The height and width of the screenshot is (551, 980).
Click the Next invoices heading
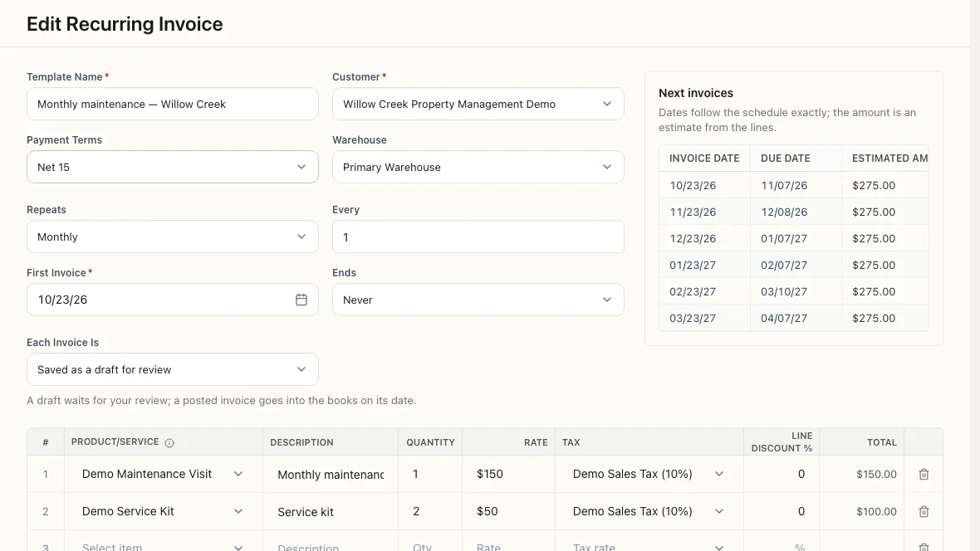coord(696,93)
